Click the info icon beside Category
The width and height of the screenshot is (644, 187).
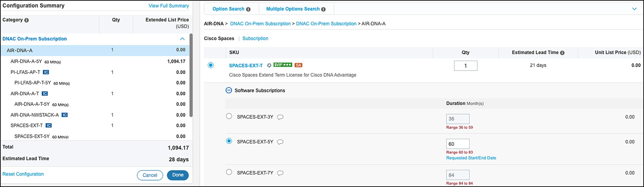click(27, 20)
